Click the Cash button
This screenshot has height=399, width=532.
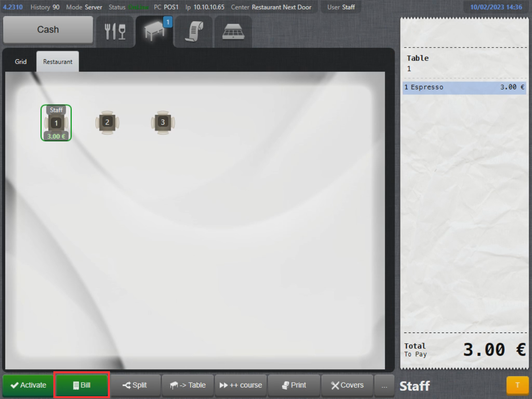48,30
